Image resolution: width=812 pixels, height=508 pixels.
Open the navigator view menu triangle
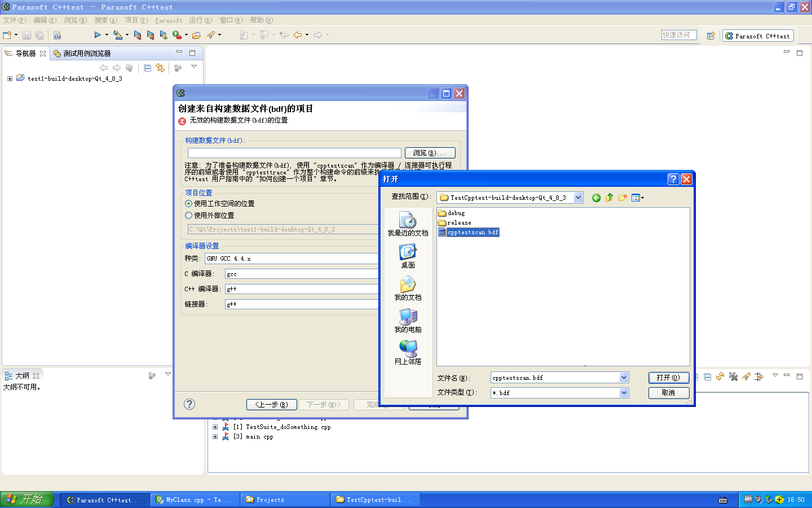click(x=194, y=67)
